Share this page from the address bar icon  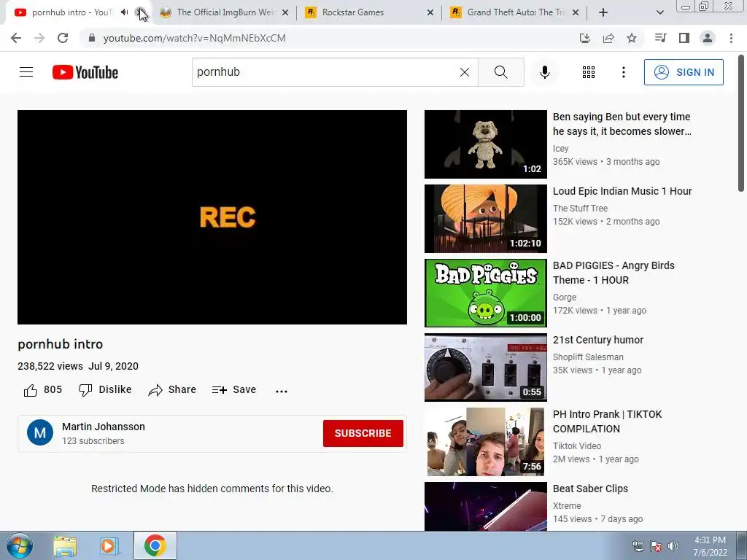(x=608, y=38)
